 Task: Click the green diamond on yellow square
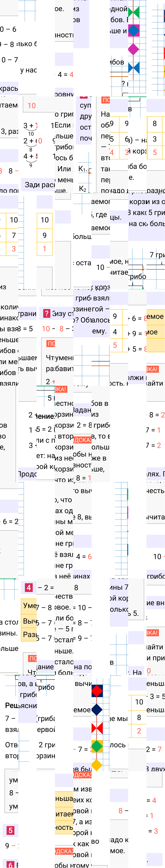point(97,746)
